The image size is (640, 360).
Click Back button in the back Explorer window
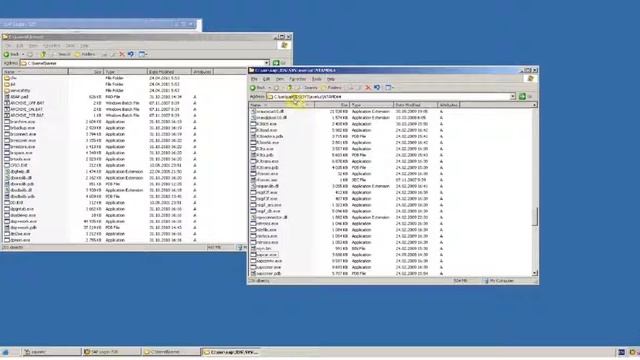11,54
